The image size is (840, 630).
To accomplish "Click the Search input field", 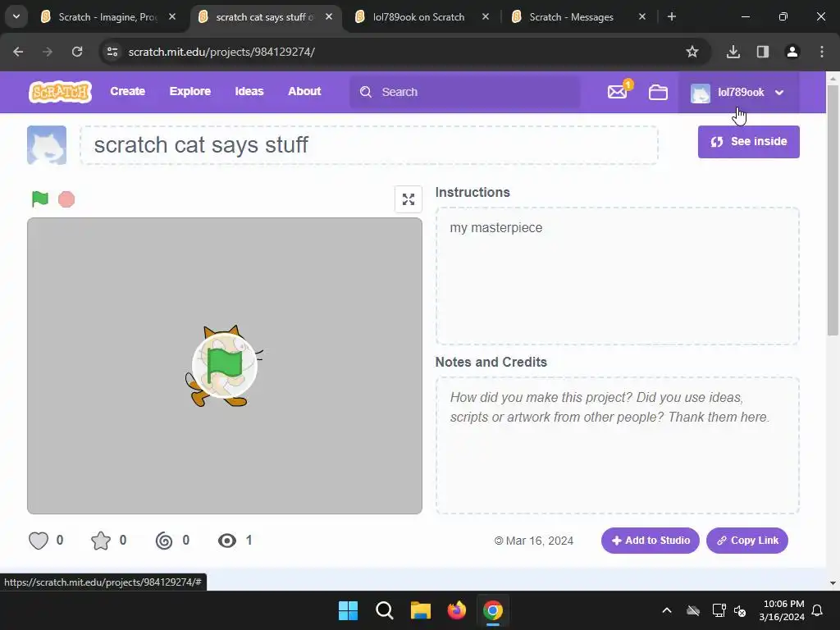I will [x=465, y=92].
